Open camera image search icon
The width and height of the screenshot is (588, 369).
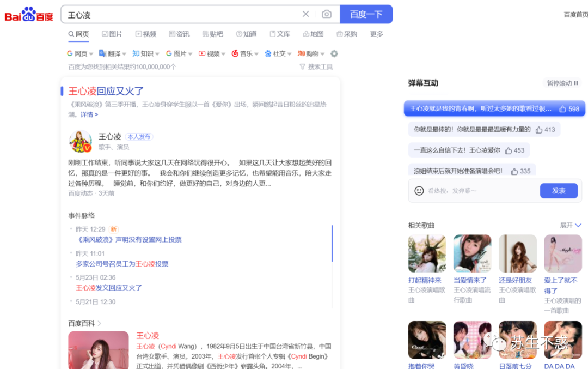327,14
